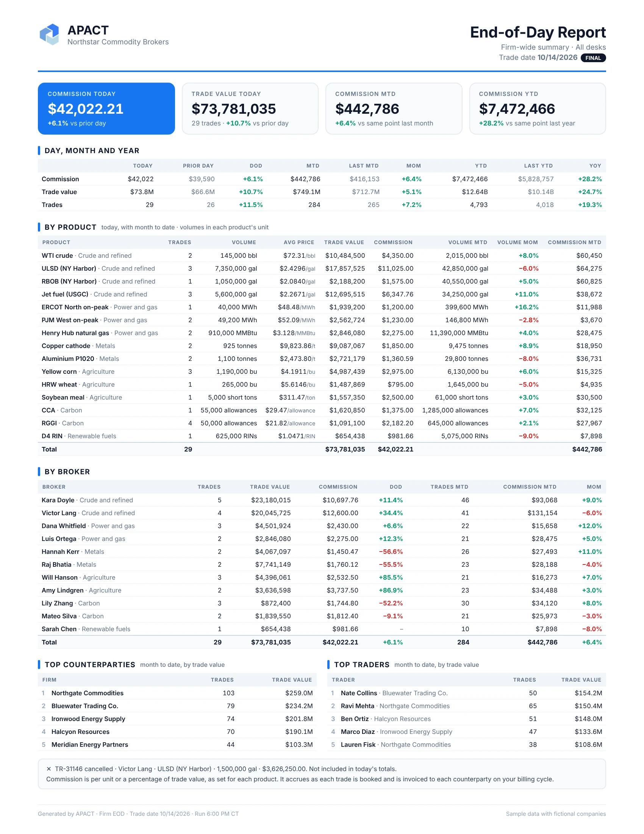Click the Commission MTD column header in By Broker

click(530, 487)
